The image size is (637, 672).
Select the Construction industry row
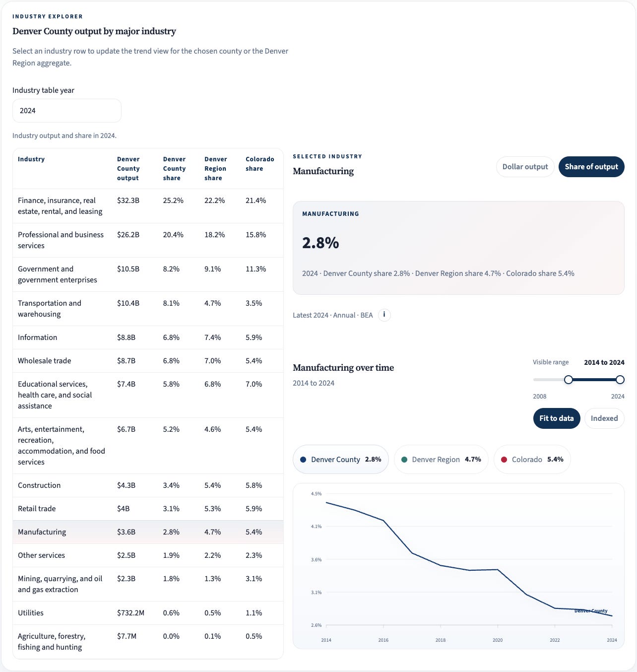point(148,485)
